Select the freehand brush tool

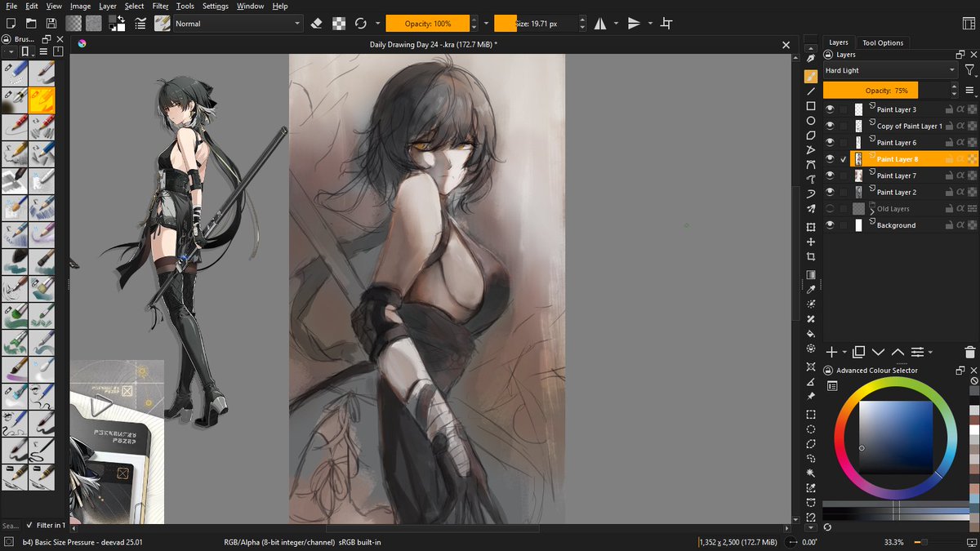tap(811, 76)
